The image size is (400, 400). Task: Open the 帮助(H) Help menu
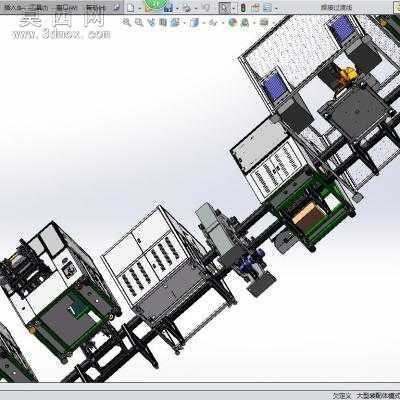95,7
